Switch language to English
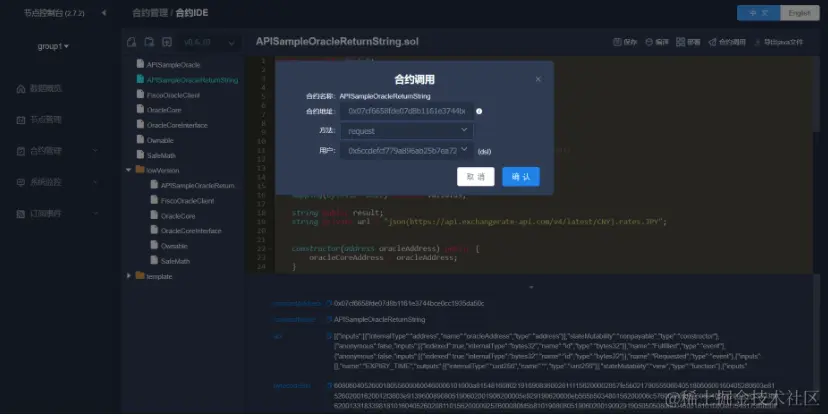The image size is (828, 416). click(799, 13)
